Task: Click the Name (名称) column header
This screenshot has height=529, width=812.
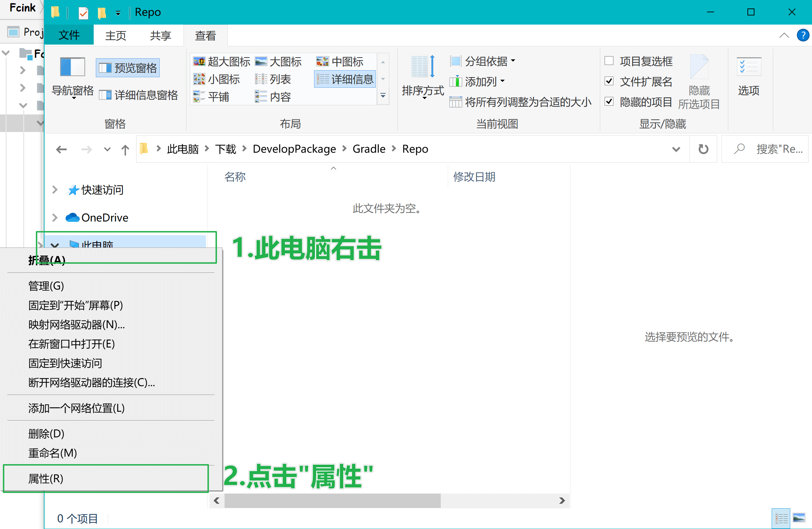Action: pos(235,177)
